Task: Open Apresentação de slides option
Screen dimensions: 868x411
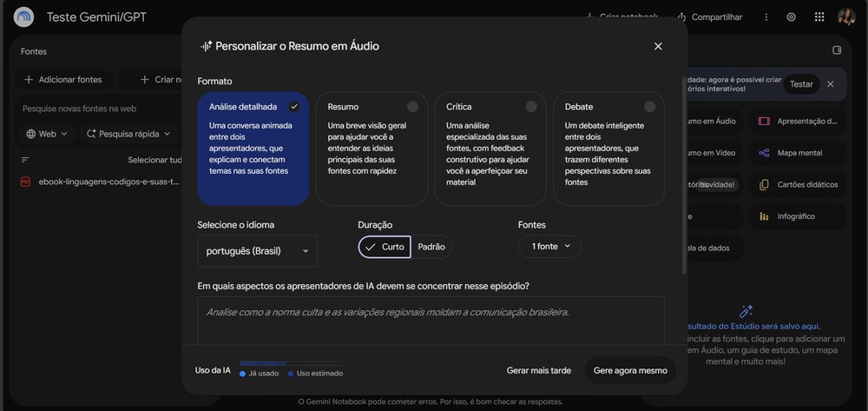Action: point(797,122)
